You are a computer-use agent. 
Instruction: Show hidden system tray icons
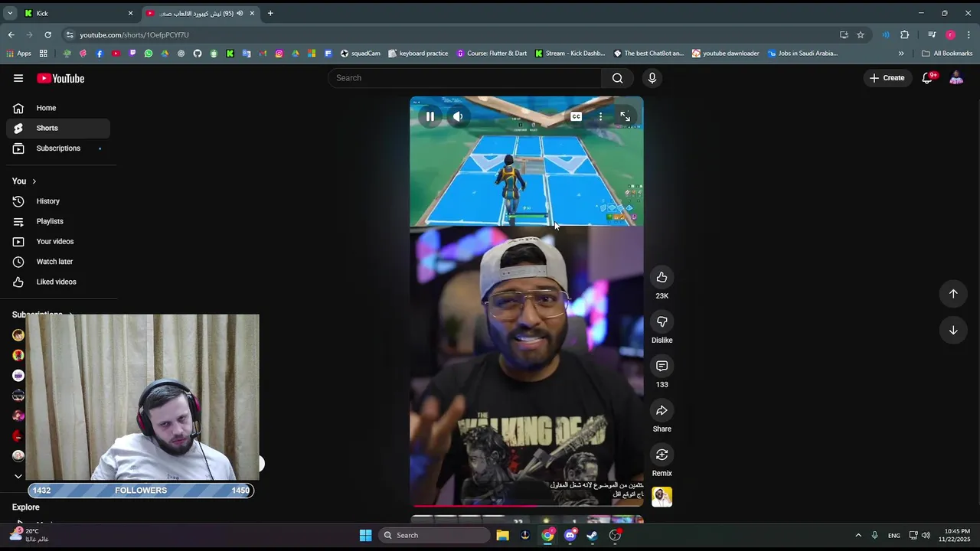[858, 535]
